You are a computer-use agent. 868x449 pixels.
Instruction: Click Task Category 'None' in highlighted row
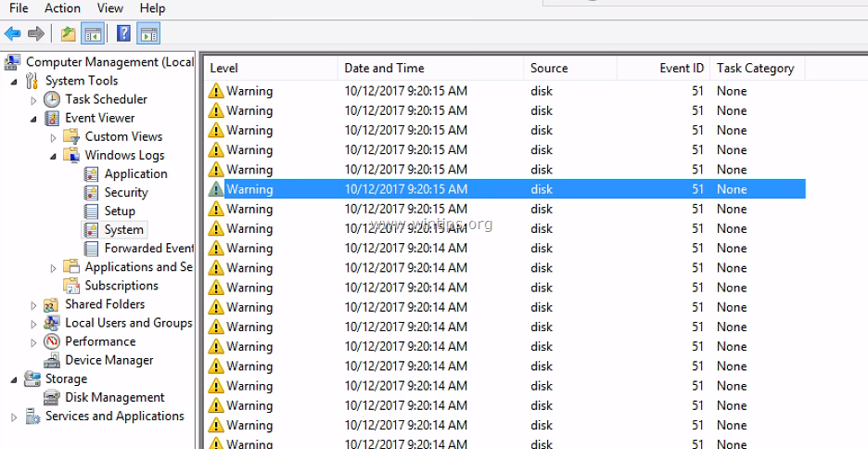[x=732, y=189]
